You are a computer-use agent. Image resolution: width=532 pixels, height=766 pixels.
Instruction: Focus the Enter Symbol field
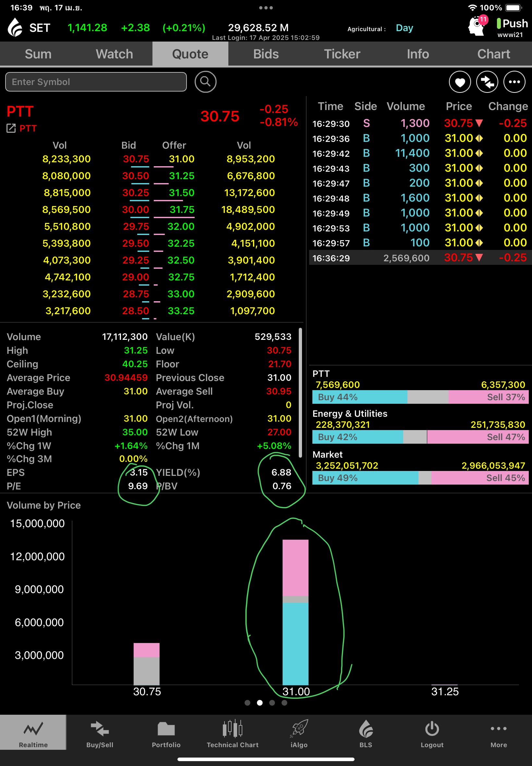96,82
